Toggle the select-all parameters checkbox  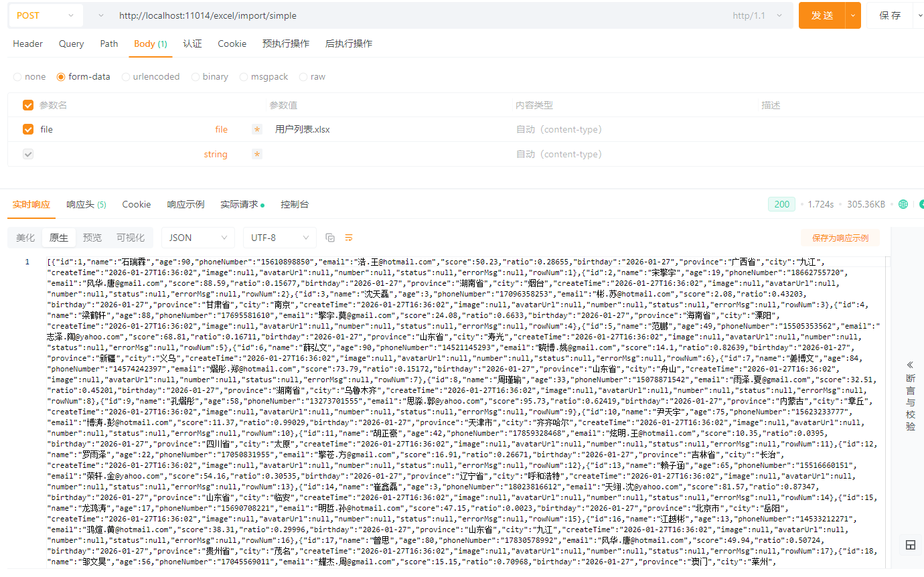tap(28, 105)
